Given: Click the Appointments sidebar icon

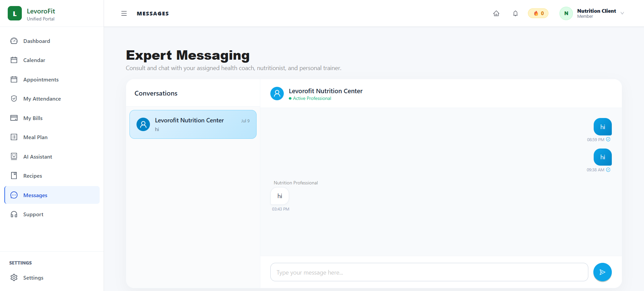Looking at the screenshot, I should 14,79.
